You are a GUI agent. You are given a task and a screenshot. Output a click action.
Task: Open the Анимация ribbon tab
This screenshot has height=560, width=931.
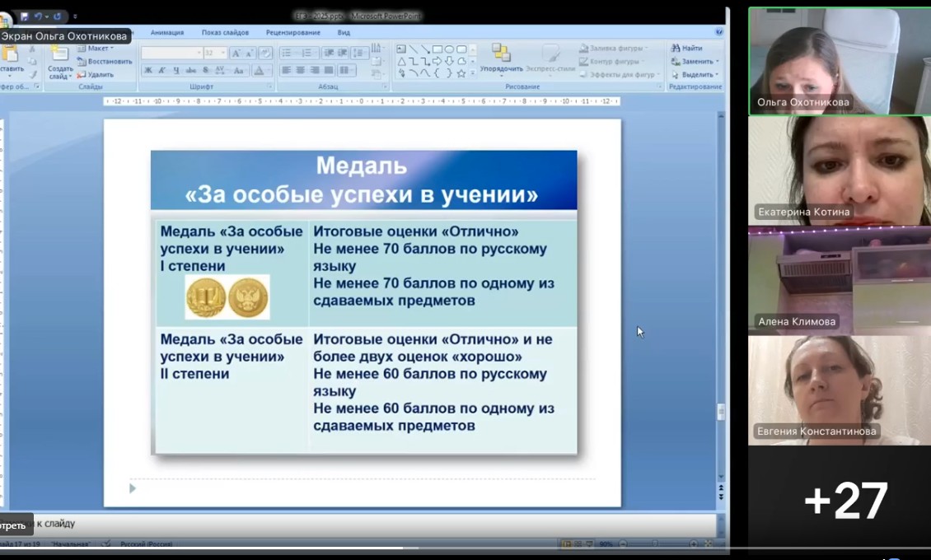(x=167, y=33)
